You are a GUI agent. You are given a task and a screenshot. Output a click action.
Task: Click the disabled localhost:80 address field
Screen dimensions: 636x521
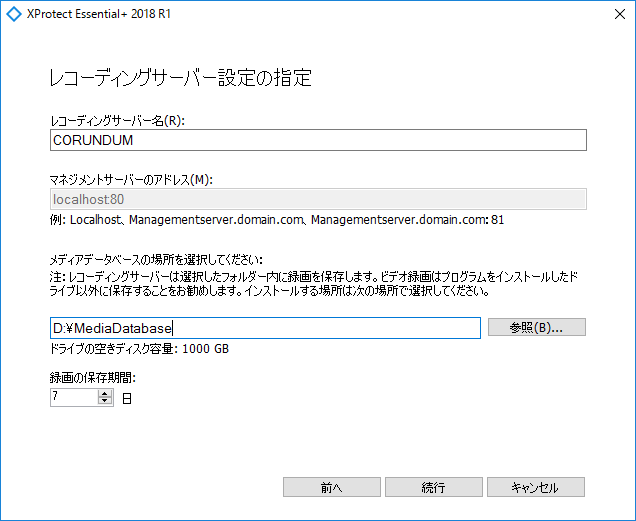point(318,199)
